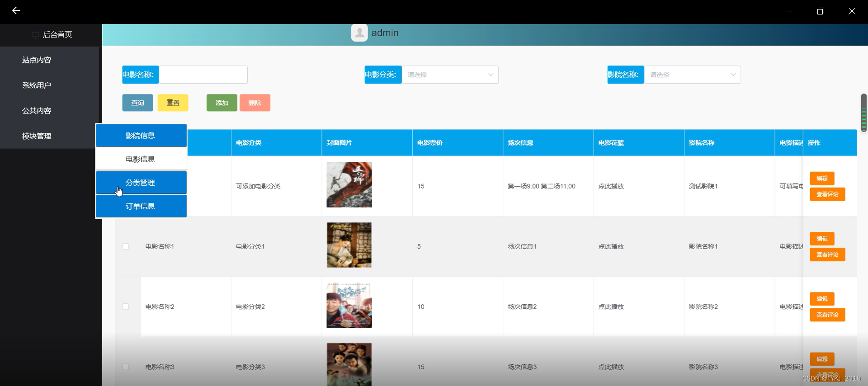Screen dimensions: 868x386
Task: Minimize the window from the title bar
Action: point(790,11)
